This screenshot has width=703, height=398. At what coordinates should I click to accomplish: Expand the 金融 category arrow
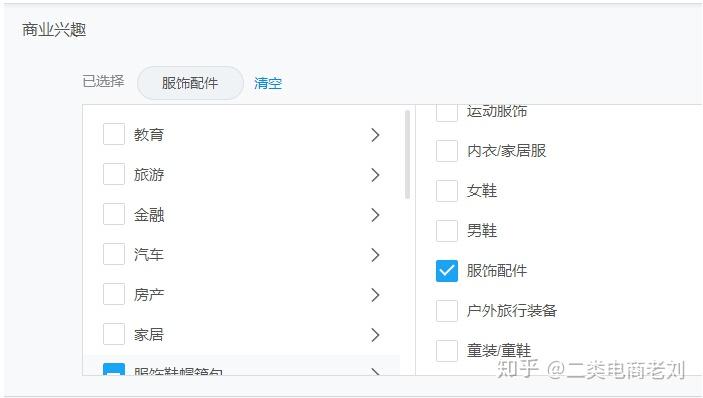coord(376,215)
